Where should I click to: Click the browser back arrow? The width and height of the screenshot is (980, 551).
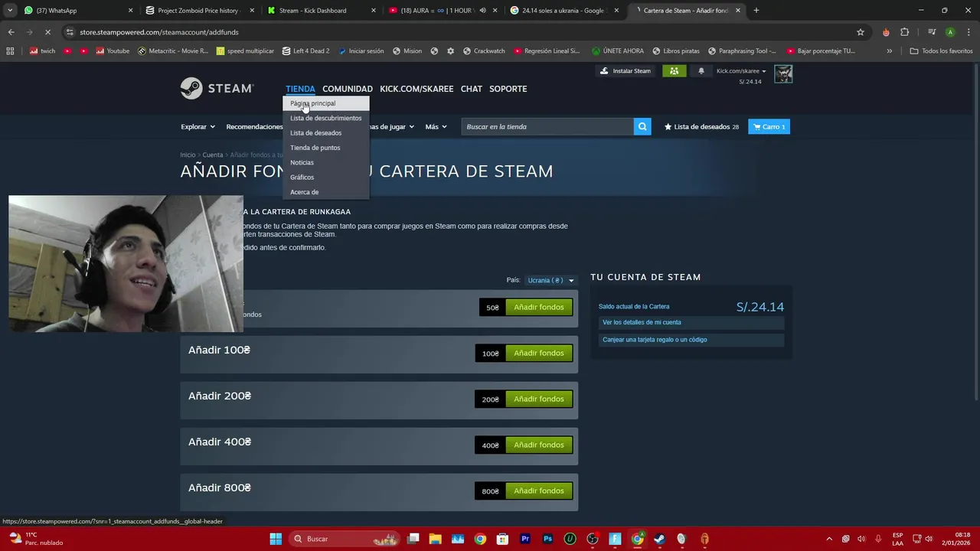pos(11,32)
